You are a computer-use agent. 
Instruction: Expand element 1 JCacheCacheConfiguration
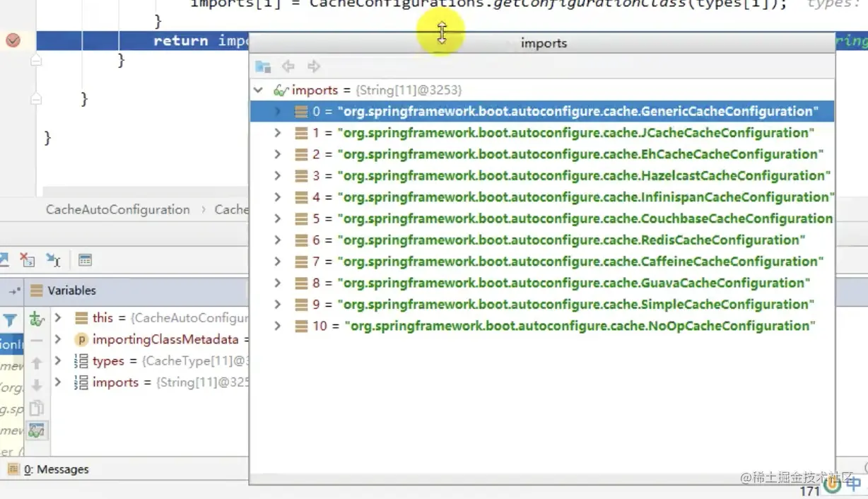(x=278, y=133)
